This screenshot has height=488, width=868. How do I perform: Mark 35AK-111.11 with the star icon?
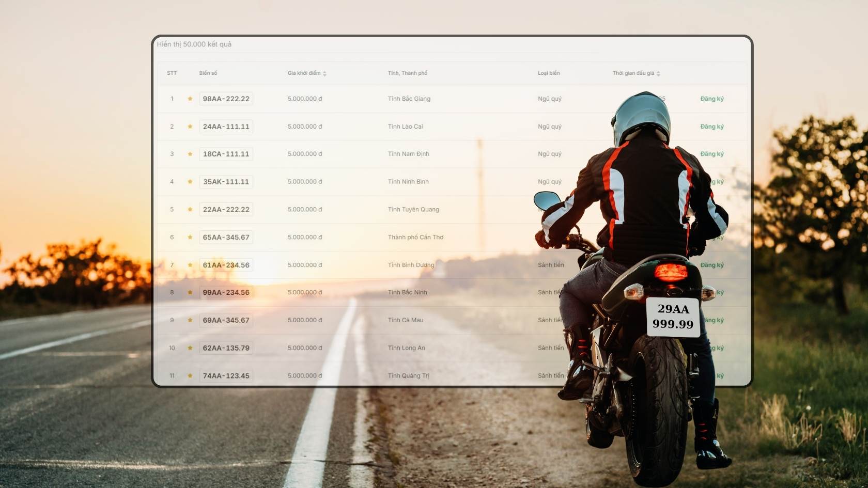(x=190, y=182)
